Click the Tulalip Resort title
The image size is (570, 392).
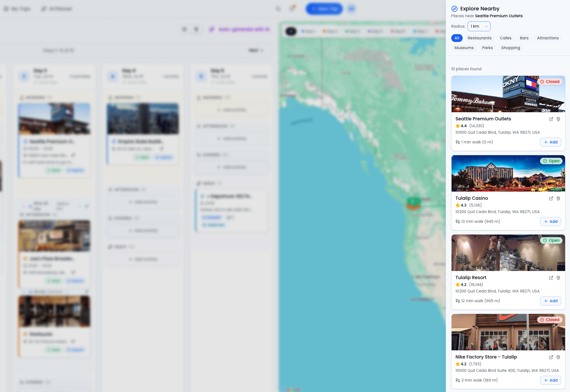point(471,277)
